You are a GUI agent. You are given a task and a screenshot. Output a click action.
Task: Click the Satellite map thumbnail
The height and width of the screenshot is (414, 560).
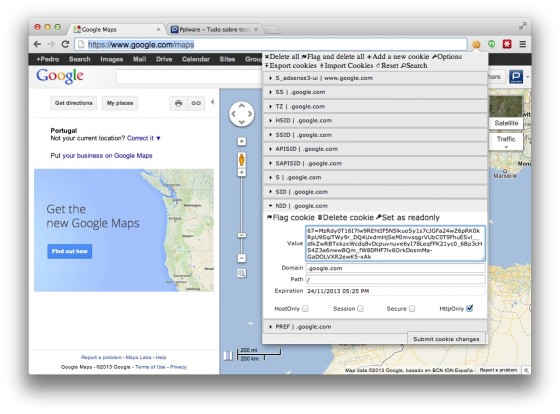tap(506, 112)
